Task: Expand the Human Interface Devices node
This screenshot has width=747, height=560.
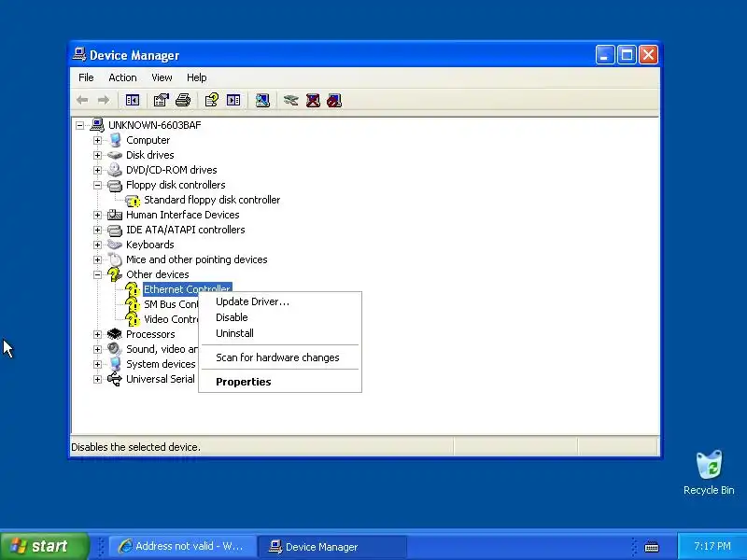Action: 98,216
